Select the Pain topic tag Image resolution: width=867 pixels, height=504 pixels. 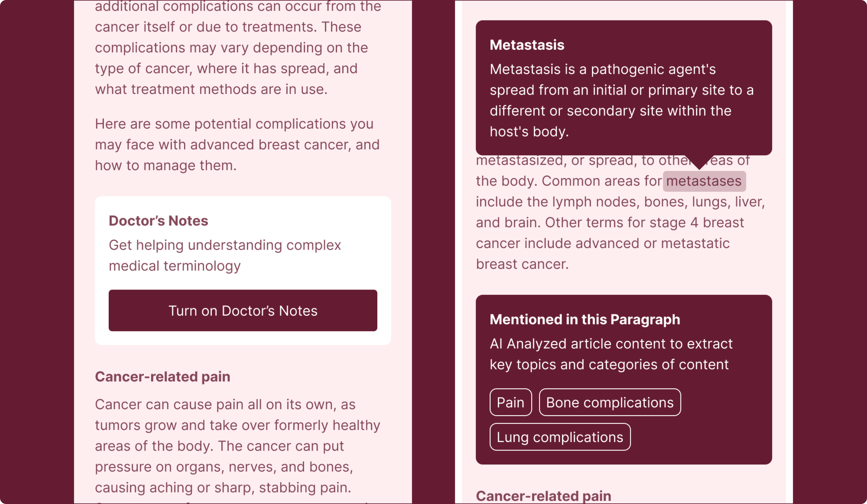[510, 402]
